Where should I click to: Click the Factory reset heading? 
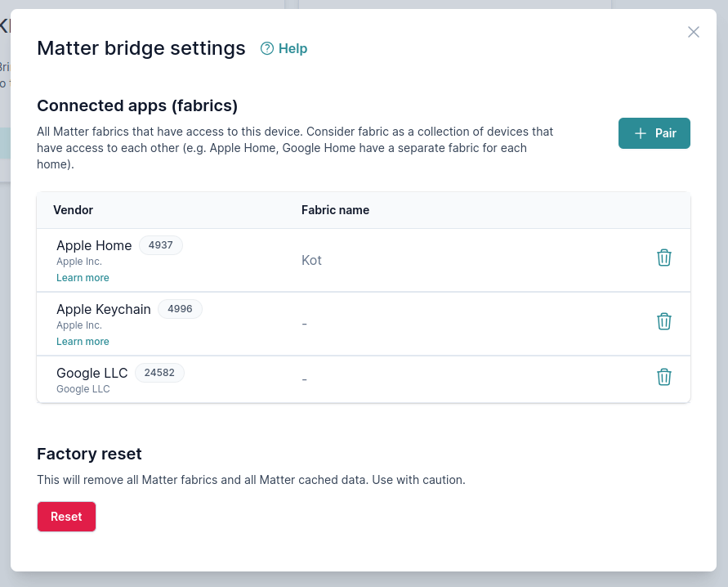pos(89,454)
